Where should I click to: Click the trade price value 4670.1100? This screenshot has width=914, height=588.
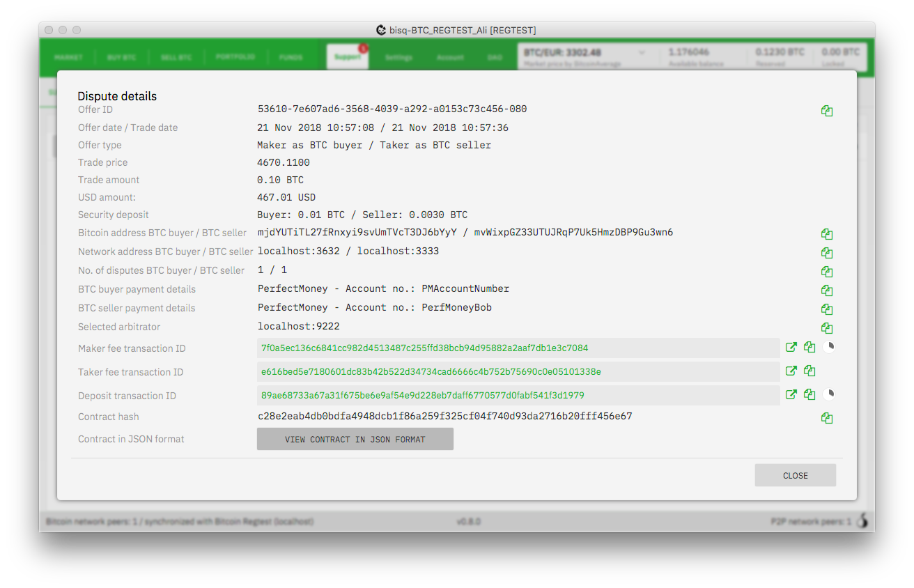pyautogui.click(x=284, y=162)
